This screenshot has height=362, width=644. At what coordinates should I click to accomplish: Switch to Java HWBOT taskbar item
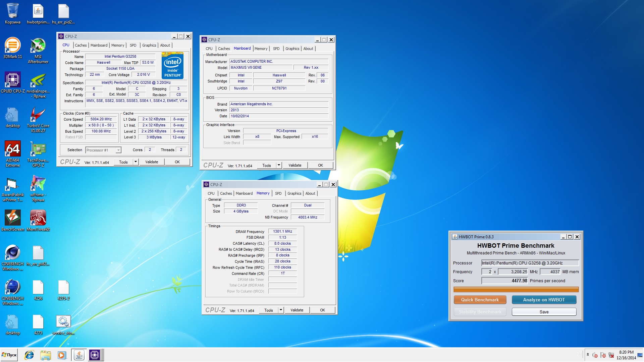79,355
